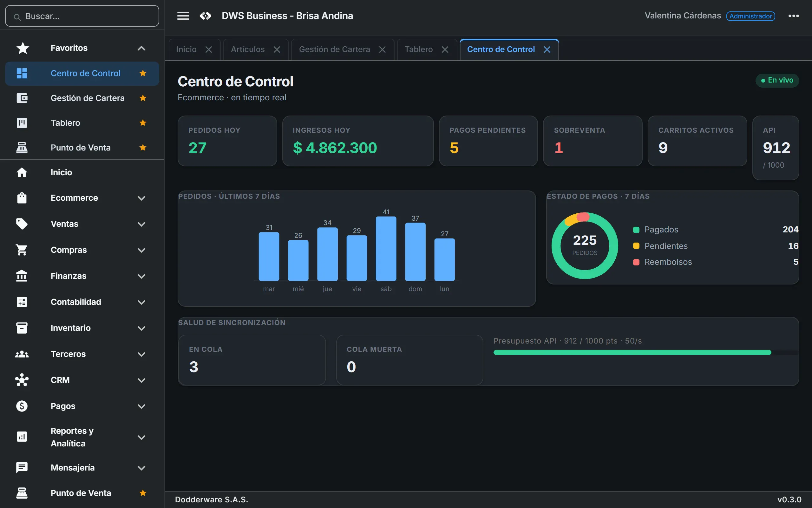Screen dimensions: 812x508
Task: Toggle star on Punto de Venta under Favoritos
Action: coord(143,148)
